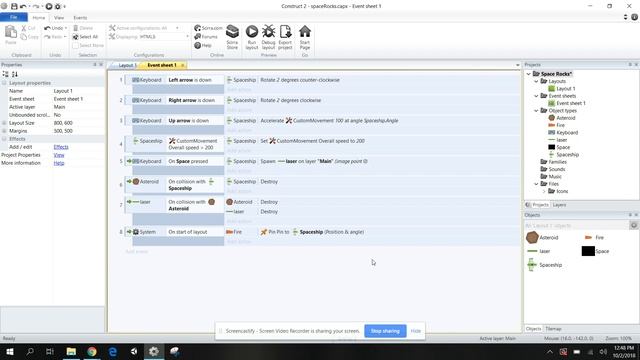Click the Help ribbon icon

click(x=203, y=45)
